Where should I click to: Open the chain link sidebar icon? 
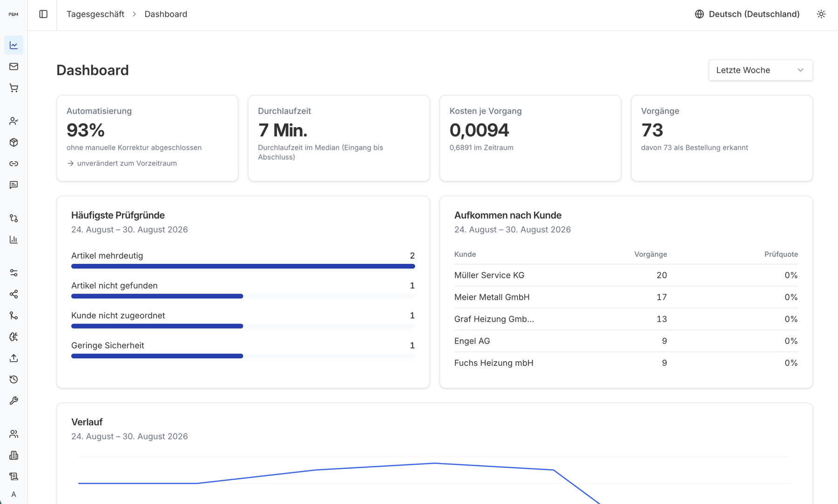pyautogui.click(x=14, y=164)
